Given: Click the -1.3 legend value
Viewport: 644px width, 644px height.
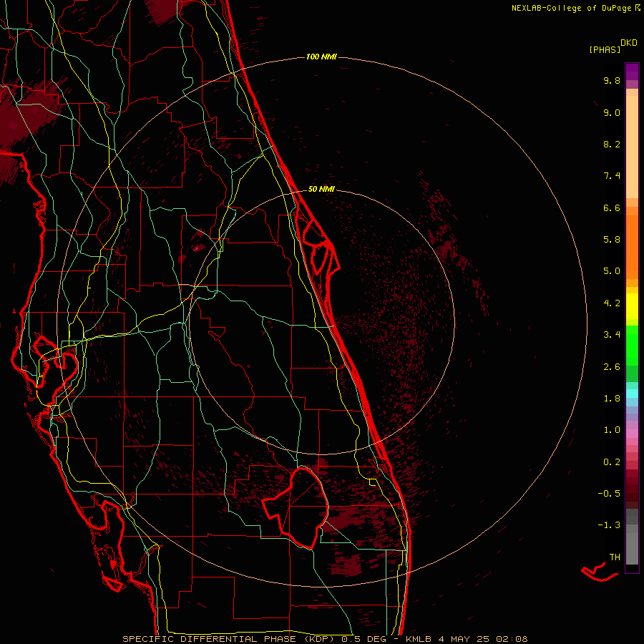Looking at the screenshot, I should point(609,525).
